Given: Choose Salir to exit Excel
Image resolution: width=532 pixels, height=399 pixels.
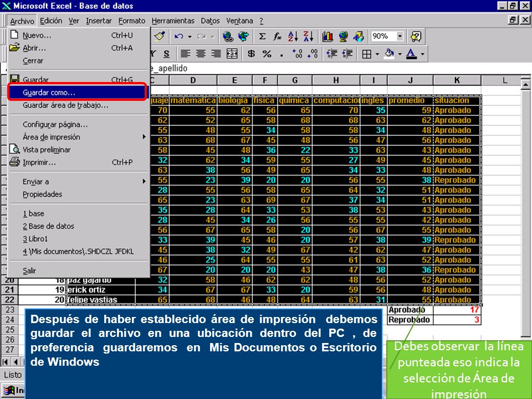Looking at the screenshot, I should [x=78, y=271].
